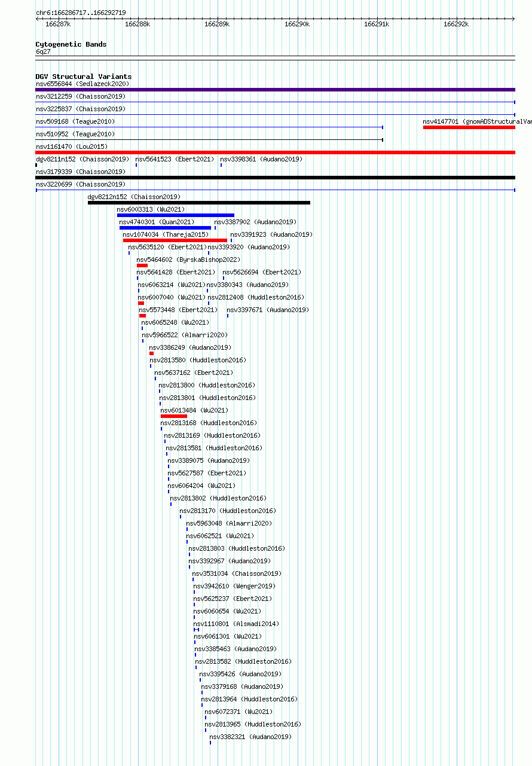This screenshot has height=766, width=532.
Task: Click nsv5464602 (ByrskaBishop2022) label
Action: (189, 260)
